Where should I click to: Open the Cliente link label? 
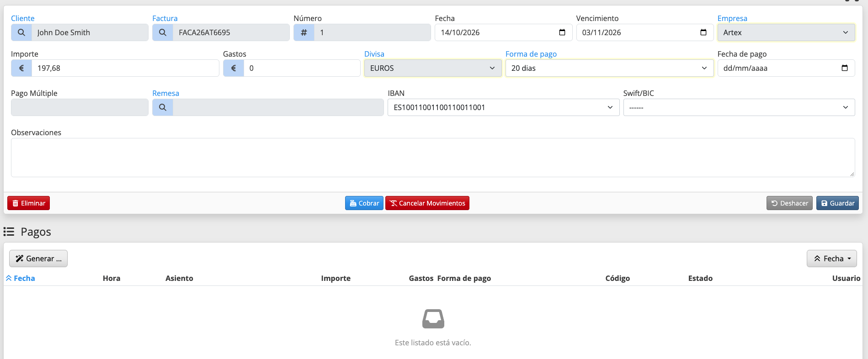point(23,18)
